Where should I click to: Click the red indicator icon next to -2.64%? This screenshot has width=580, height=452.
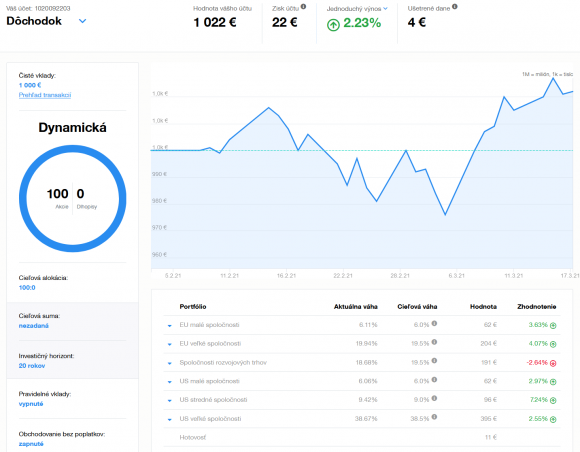click(x=553, y=363)
